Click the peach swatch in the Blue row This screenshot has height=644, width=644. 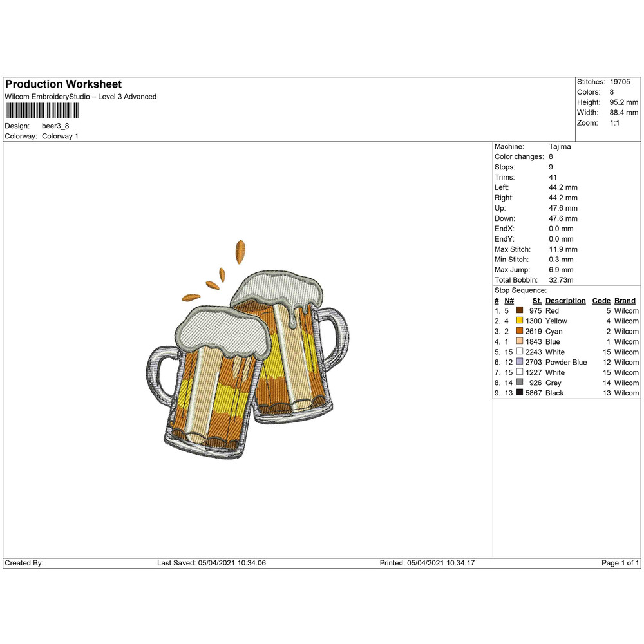pos(519,341)
